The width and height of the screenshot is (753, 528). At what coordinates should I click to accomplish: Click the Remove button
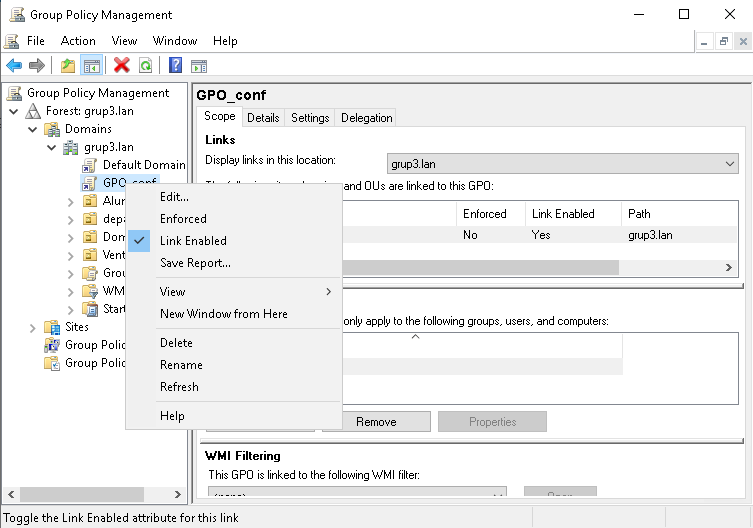376,422
